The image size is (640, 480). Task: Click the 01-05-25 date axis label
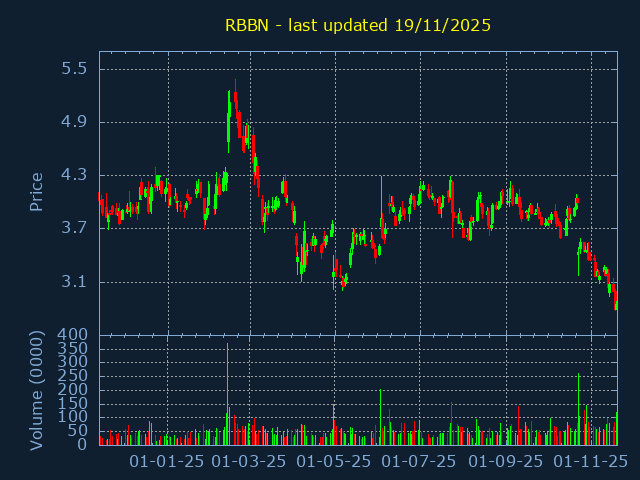[x=334, y=462]
